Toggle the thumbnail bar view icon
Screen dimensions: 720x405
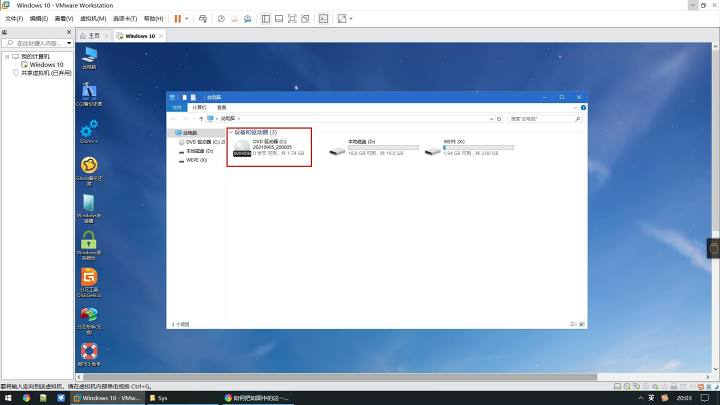tap(279, 19)
